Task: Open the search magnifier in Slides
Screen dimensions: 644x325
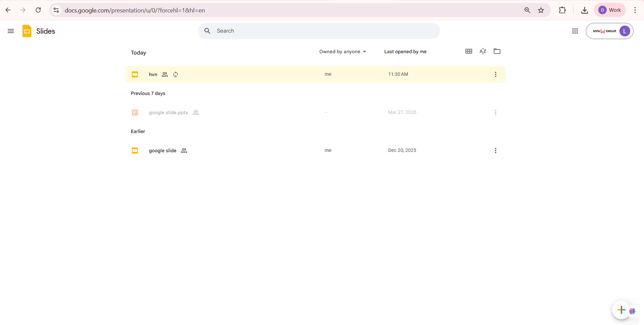Action: pos(207,31)
